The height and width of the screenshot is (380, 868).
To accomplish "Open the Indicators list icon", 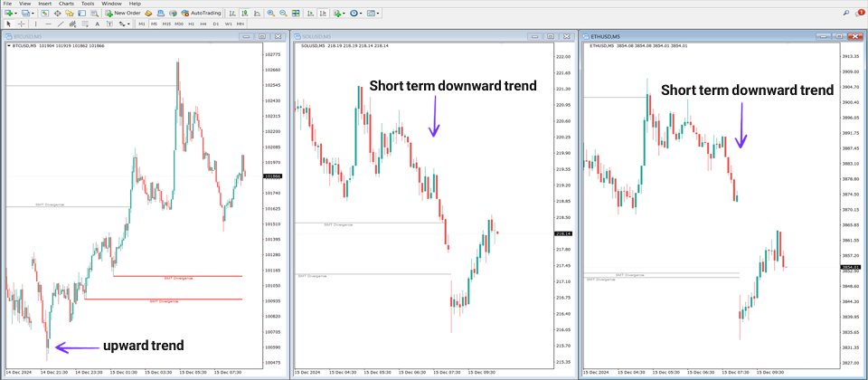I will (x=336, y=13).
